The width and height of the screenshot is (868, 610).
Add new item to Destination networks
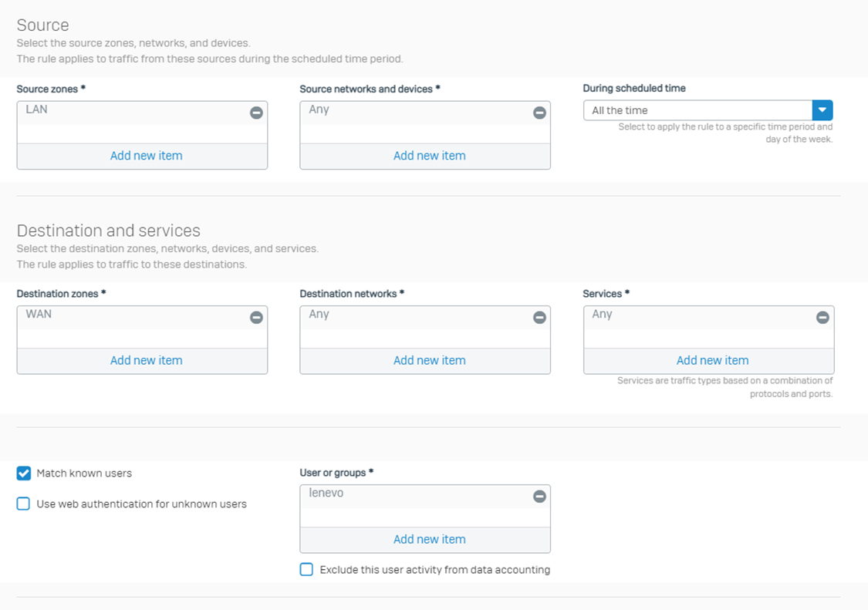click(429, 360)
